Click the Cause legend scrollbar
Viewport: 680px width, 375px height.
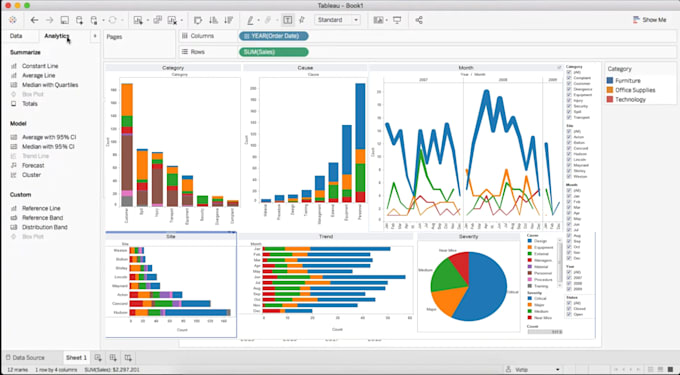tap(560, 262)
